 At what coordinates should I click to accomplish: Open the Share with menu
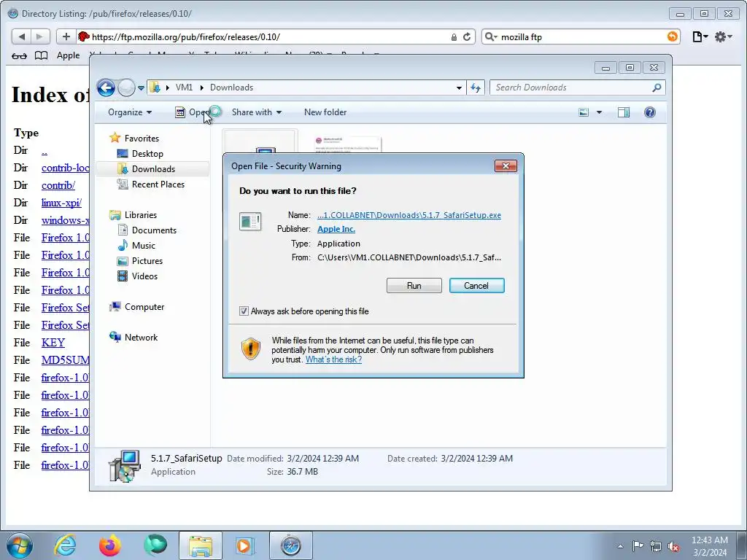[x=256, y=112]
